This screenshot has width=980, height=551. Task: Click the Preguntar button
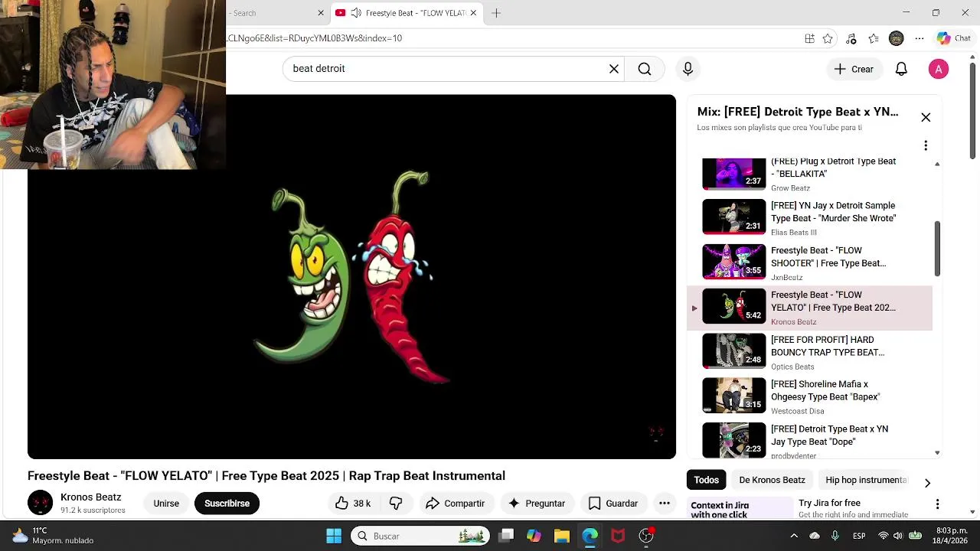(x=537, y=503)
